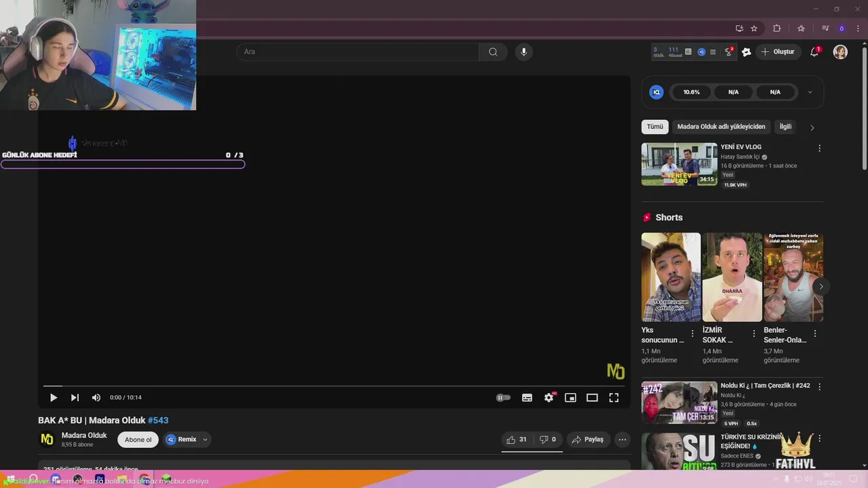Share the video via Paylaş
The height and width of the screenshot is (488, 868).
pyautogui.click(x=588, y=439)
